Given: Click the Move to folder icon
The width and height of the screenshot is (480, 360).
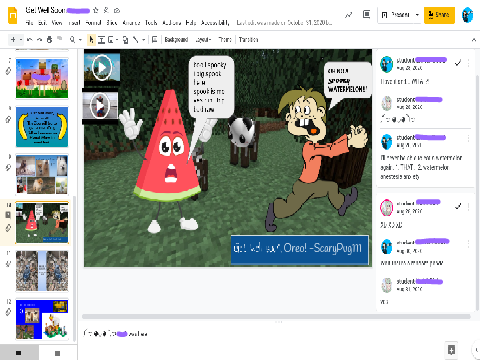Looking at the screenshot, I should [x=106, y=10].
